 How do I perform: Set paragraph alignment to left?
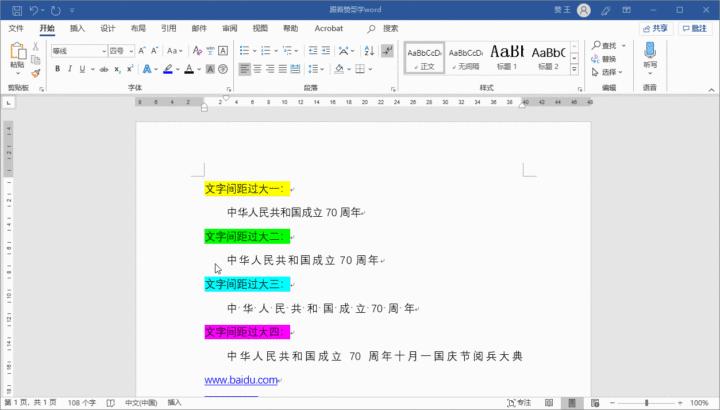point(245,69)
